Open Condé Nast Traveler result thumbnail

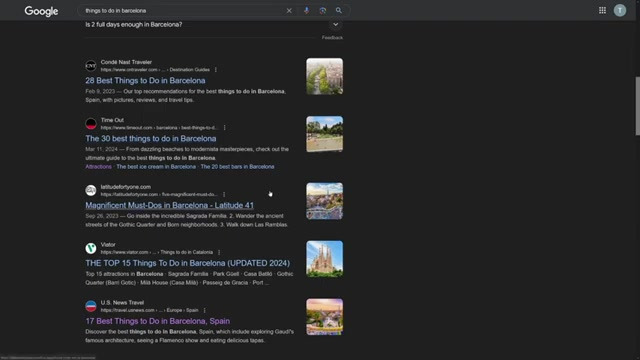coord(324,76)
